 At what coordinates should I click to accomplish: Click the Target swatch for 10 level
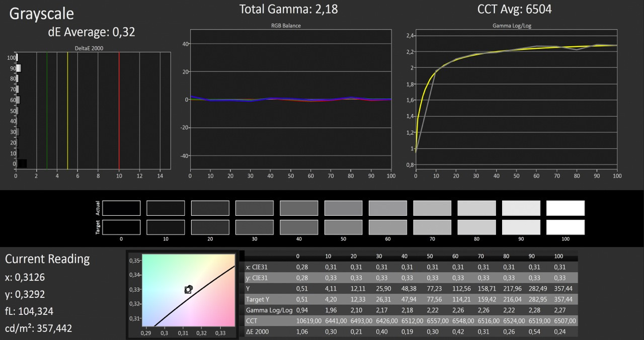tap(166, 227)
